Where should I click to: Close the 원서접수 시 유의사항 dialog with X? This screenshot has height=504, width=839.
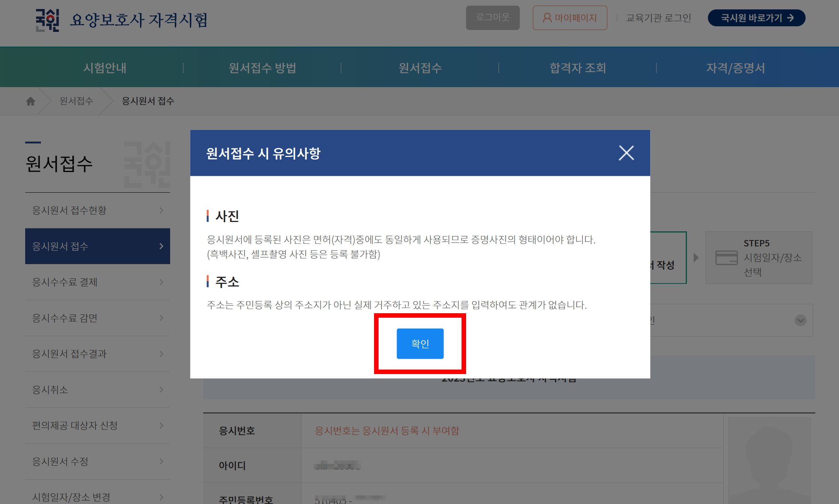pyautogui.click(x=626, y=153)
